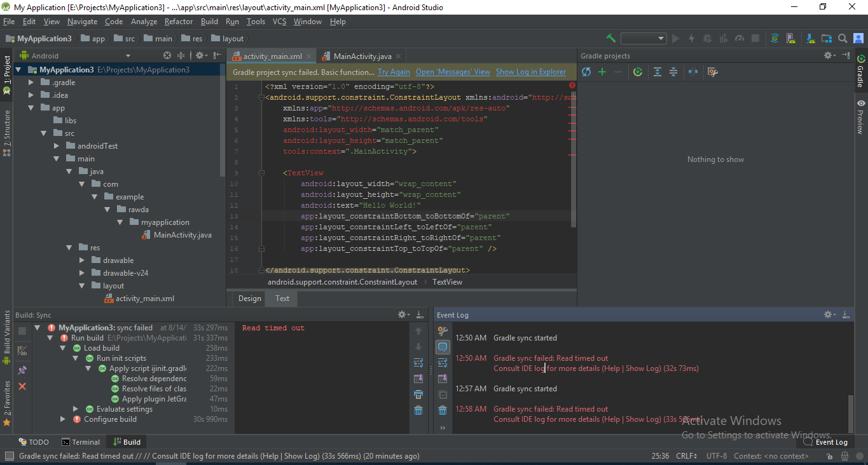Open the Refactor menu
The image size is (868, 465).
[x=178, y=22]
